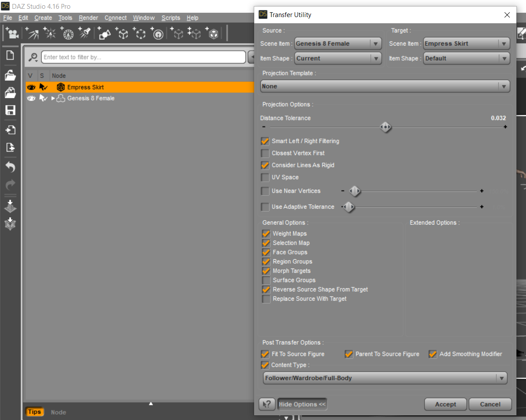Click the Merge file icon

pos(10,92)
